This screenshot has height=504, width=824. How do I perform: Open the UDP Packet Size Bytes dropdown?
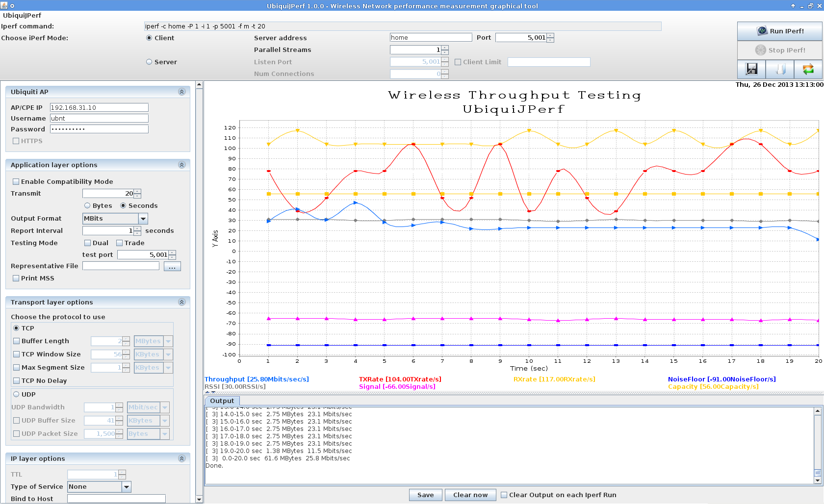tap(165, 434)
